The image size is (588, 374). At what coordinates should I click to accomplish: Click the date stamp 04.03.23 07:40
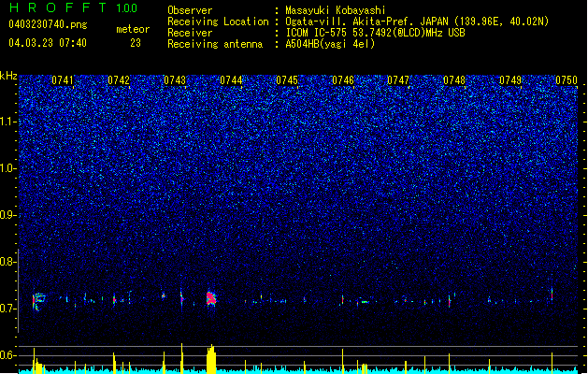[48, 43]
